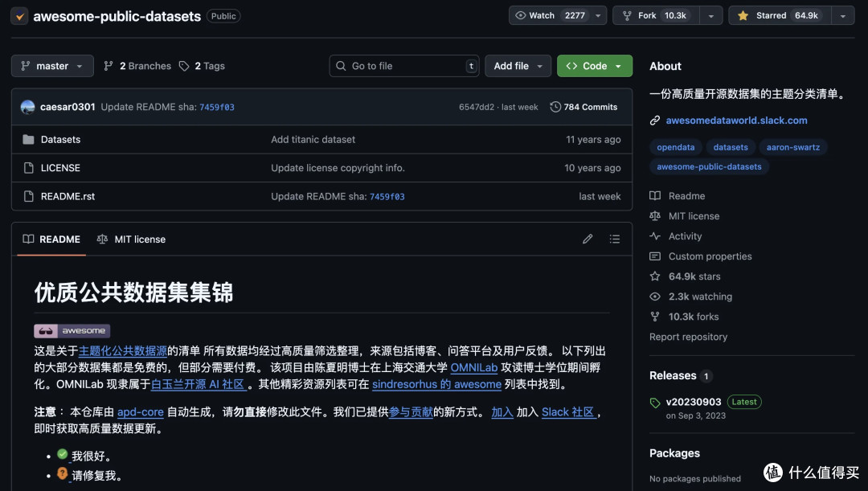
Task: Open the Releases section heading
Action: [x=673, y=375]
